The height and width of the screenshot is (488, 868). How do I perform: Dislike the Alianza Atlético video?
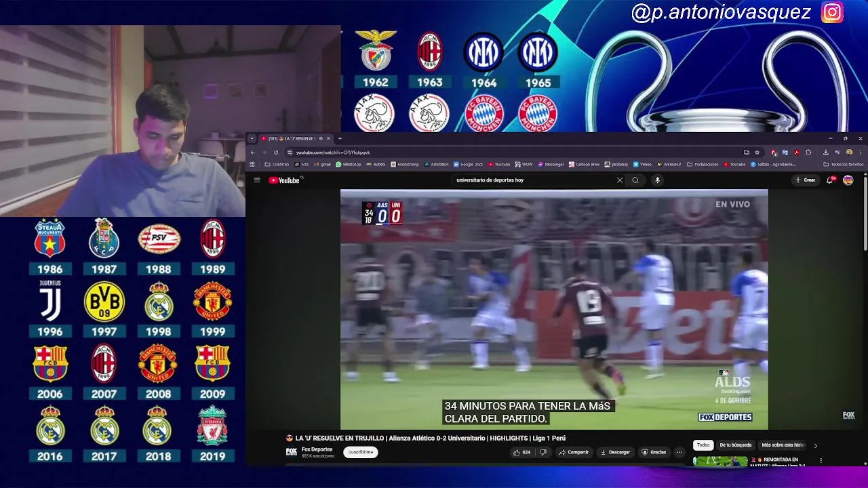pyautogui.click(x=543, y=452)
